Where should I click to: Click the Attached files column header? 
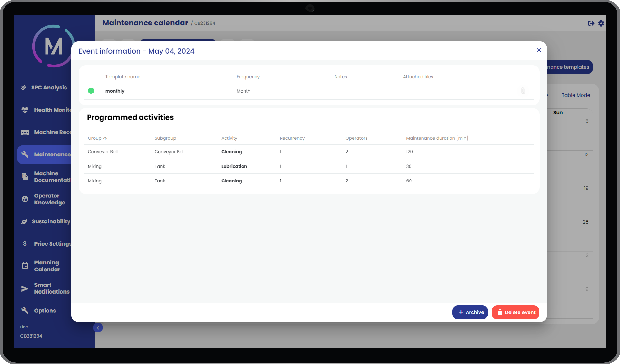(x=418, y=77)
